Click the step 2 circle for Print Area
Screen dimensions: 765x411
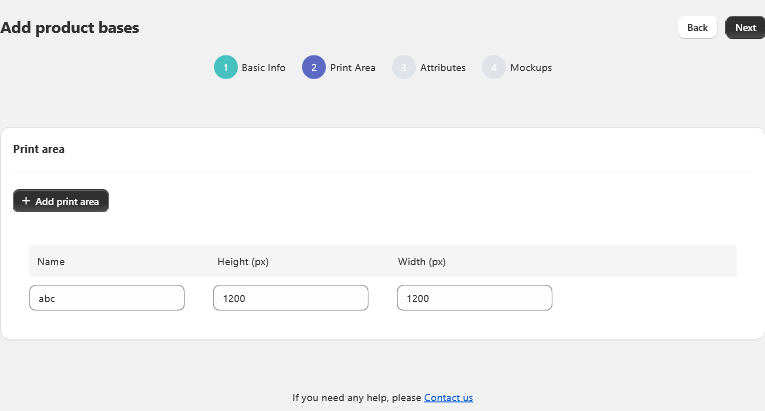[x=314, y=68]
